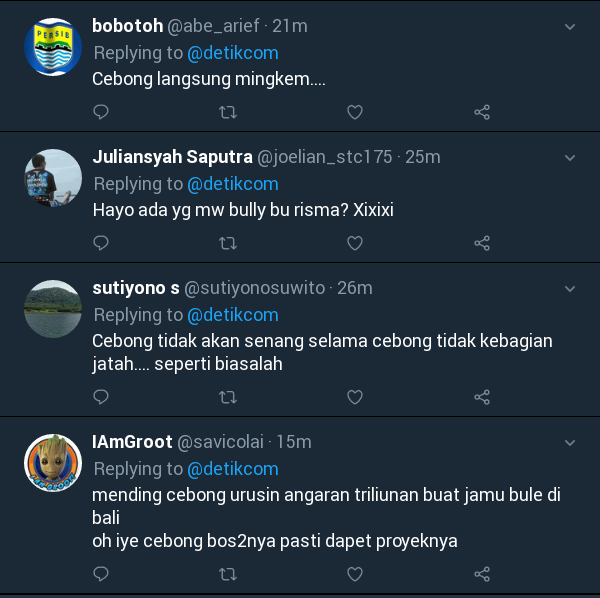
Task: Retweet IAmGroot's tweet
Action: tap(228, 574)
